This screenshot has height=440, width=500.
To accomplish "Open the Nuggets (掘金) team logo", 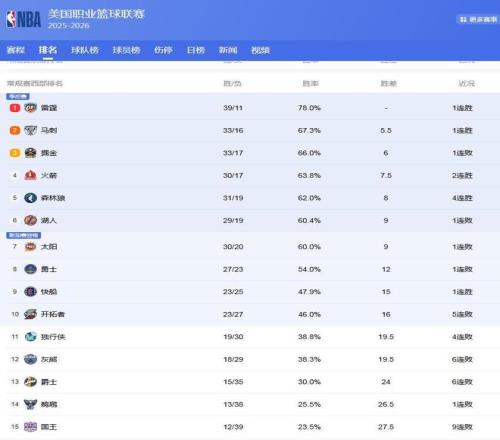I will point(30,153).
